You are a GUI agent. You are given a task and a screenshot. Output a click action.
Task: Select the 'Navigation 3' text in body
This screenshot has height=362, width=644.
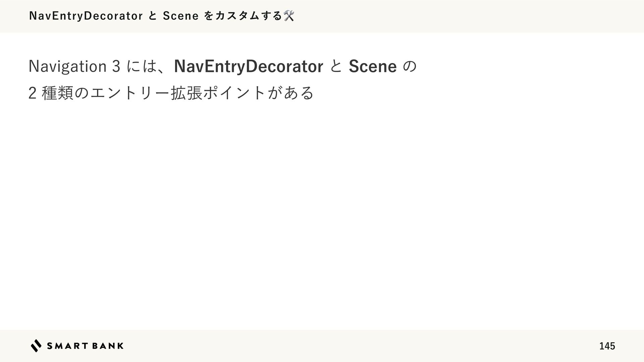pyautogui.click(x=74, y=66)
